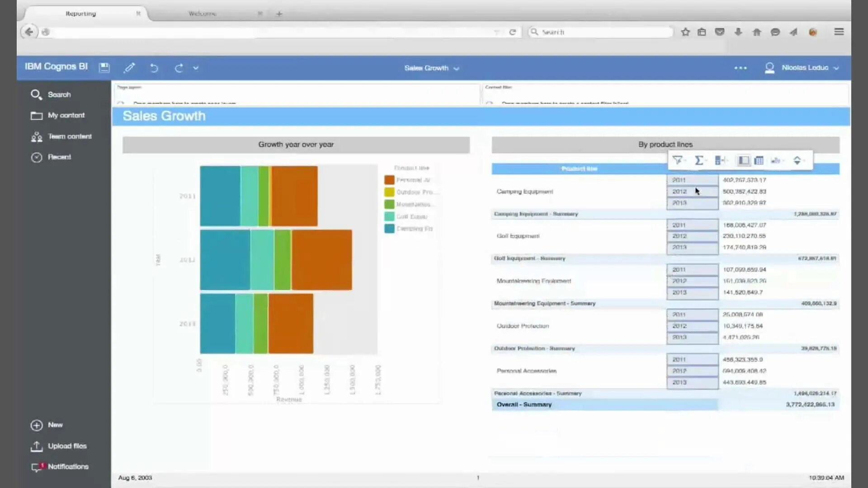Expand the dropdown arrow next to Redo
This screenshot has width=868, height=488.
(196, 68)
